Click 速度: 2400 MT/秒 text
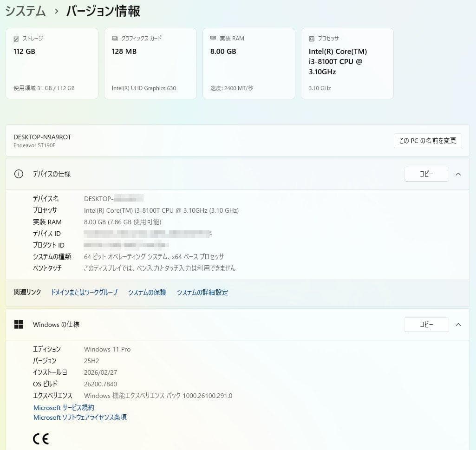Viewport: 476px width, 450px height. (232, 88)
